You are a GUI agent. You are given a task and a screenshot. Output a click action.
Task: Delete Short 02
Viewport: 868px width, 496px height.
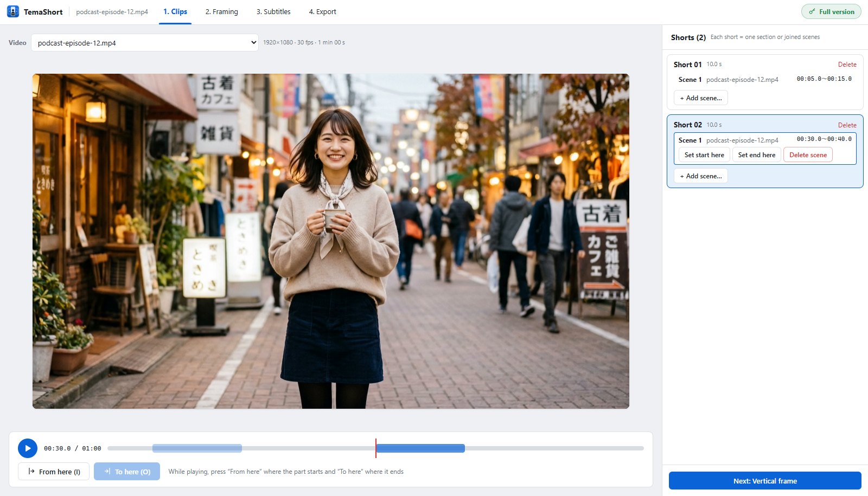coord(847,125)
